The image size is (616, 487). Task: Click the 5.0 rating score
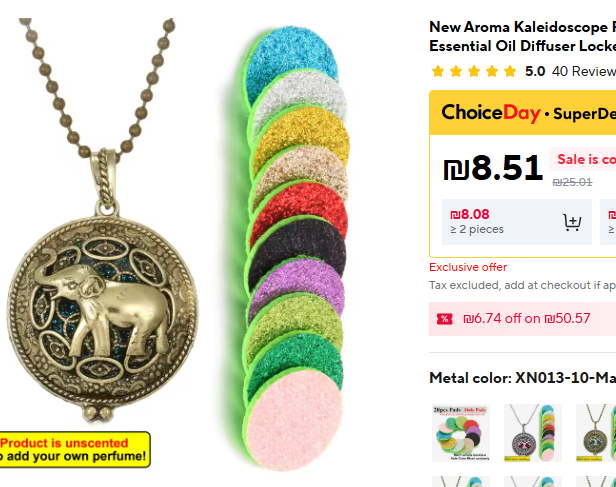[x=535, y=71]
